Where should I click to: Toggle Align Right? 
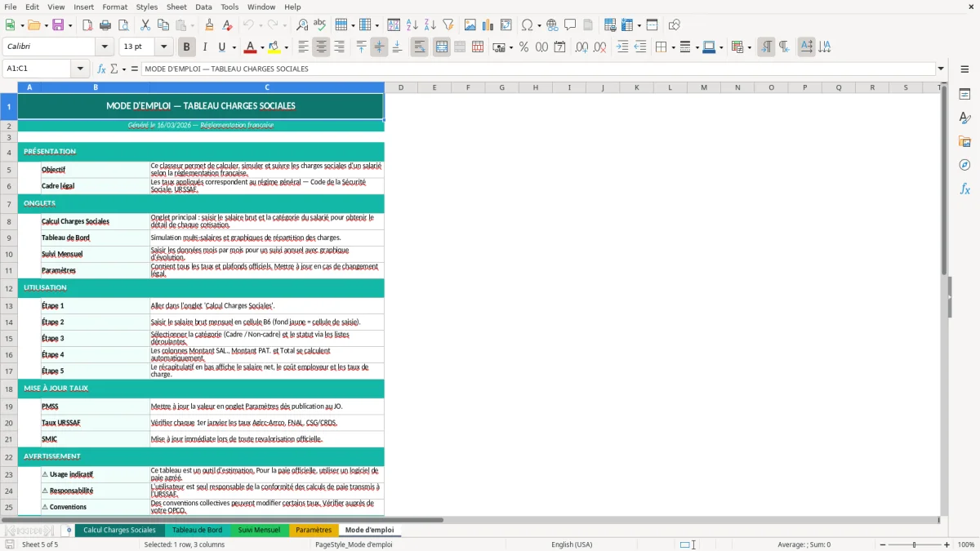(339, 47)
